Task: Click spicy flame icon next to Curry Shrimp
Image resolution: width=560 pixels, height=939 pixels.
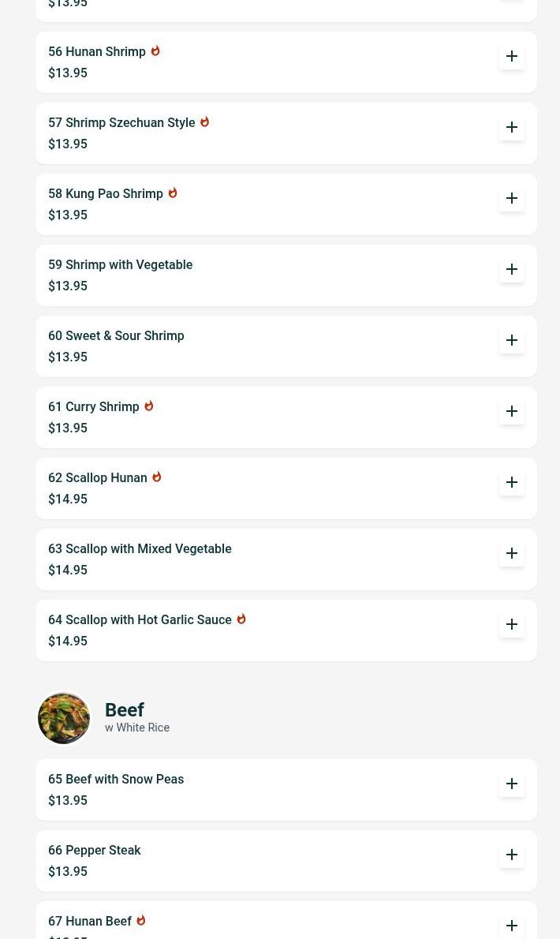Action: [148, 406]
